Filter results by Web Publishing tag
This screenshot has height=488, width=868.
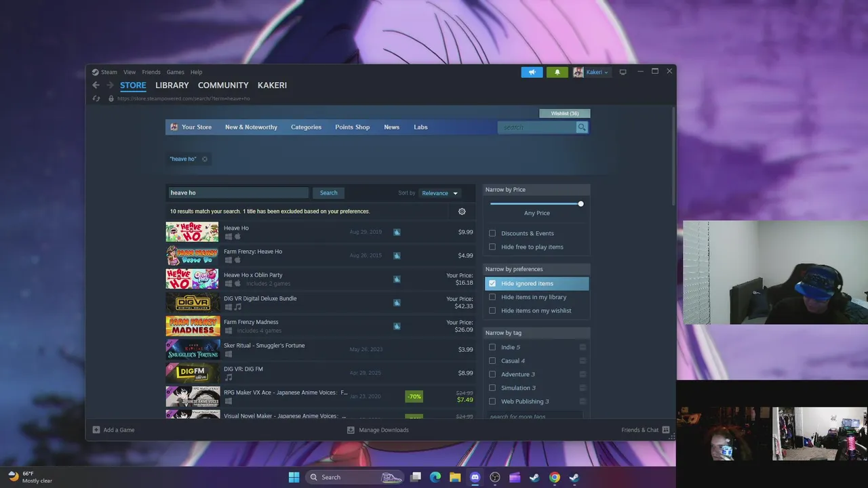492,401
